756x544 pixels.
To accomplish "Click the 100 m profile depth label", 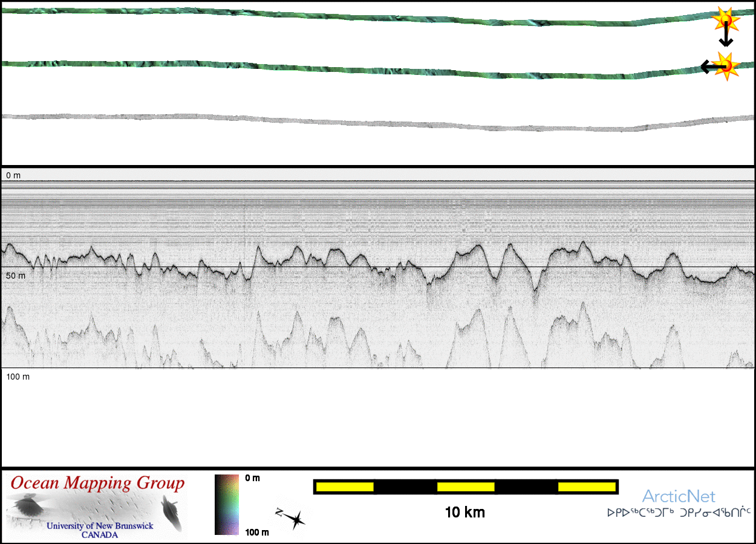I will pos(18,377).
